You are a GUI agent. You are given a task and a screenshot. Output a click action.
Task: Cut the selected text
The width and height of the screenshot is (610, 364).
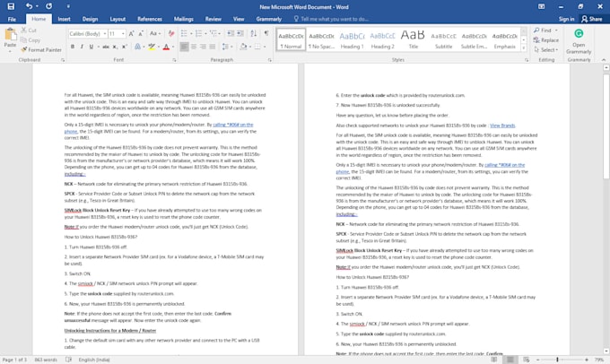coord(29,30)
